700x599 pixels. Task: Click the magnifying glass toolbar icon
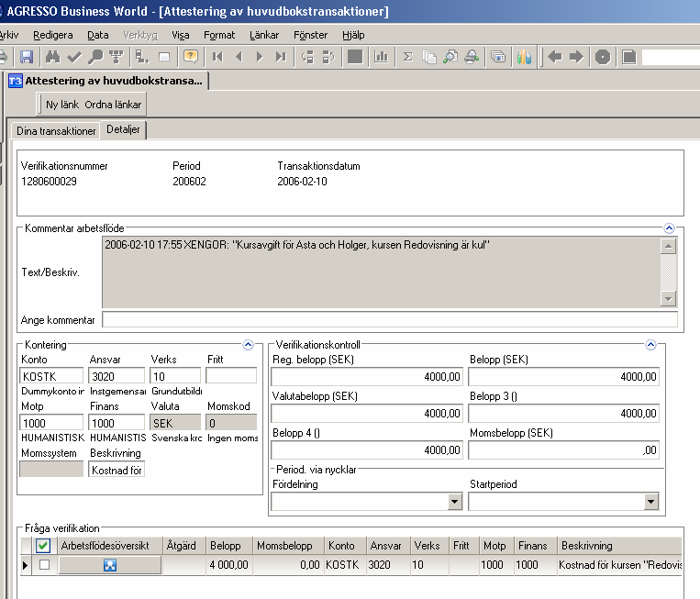click(x=95, y=57)
